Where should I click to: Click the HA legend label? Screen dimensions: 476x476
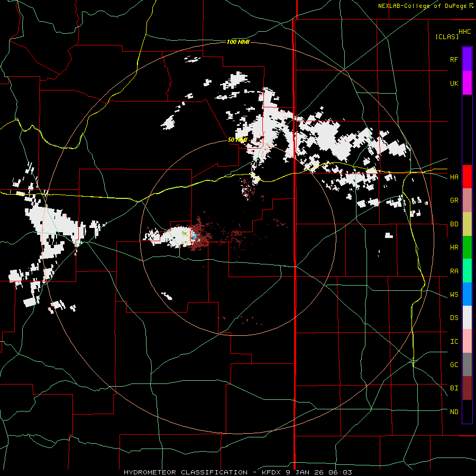pyautogui.click(x=454, y=177)
